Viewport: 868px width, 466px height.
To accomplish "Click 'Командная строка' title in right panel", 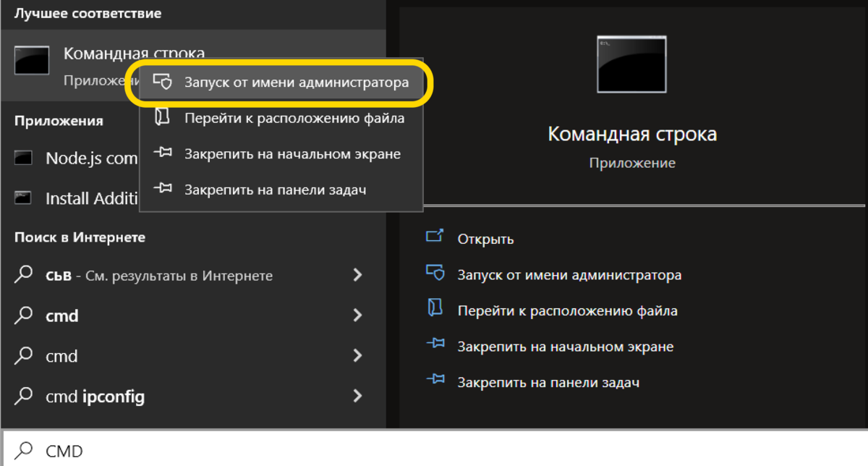I will [x=632, y=134].
